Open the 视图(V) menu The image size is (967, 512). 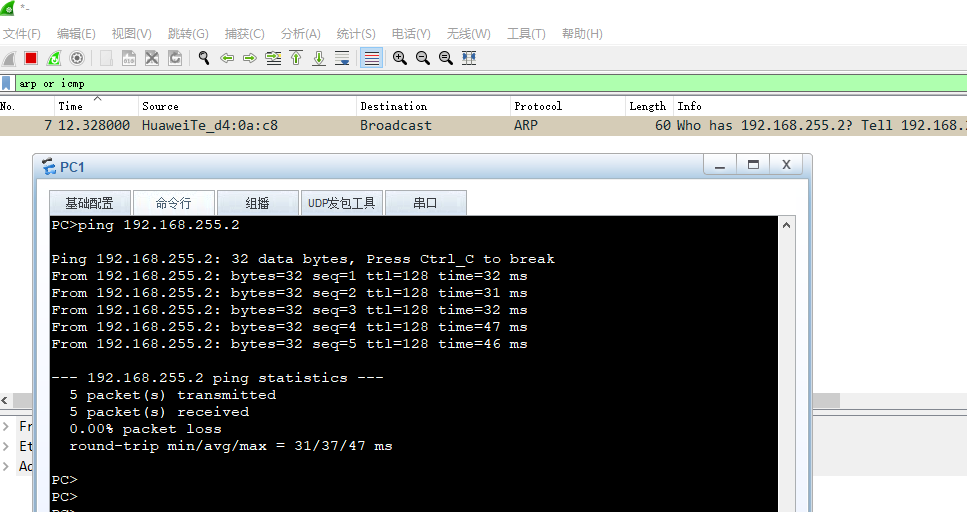(x=131, y=34)
